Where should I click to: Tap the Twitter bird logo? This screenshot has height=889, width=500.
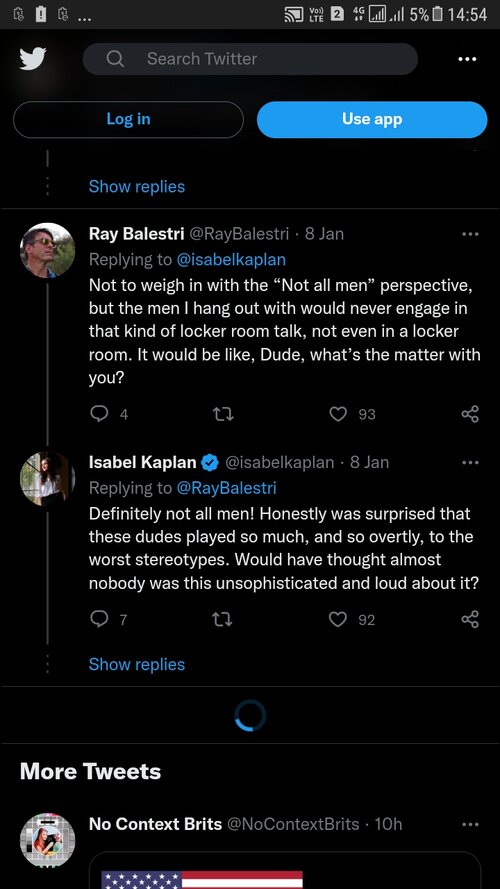[33, 59]
